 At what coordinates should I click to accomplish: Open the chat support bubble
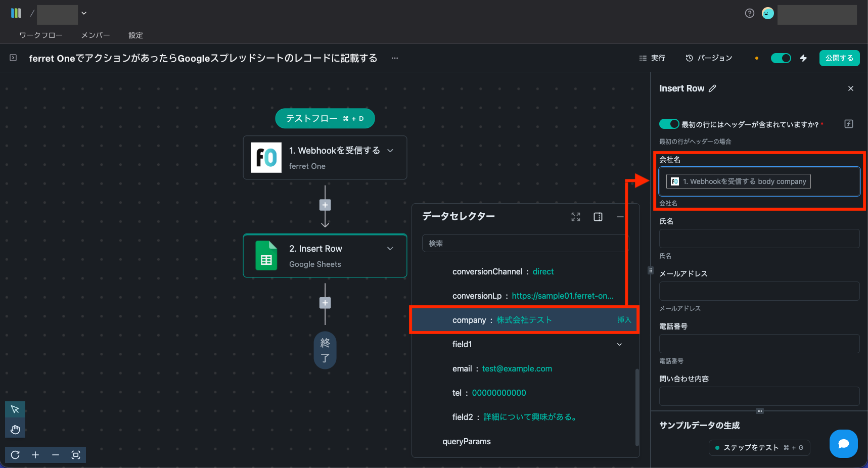[x=843, y=444]
